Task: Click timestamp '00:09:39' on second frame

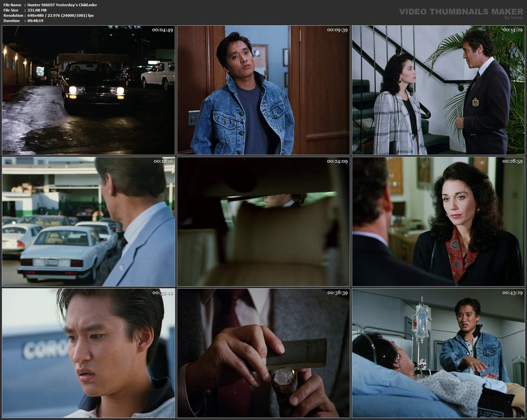Action: 337,30
